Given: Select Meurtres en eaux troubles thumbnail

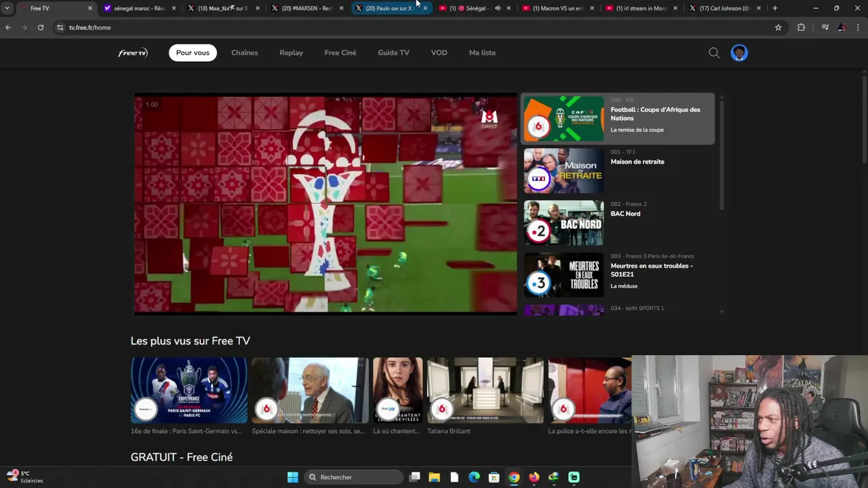Looking at the screenshot, I should point(564,275).
